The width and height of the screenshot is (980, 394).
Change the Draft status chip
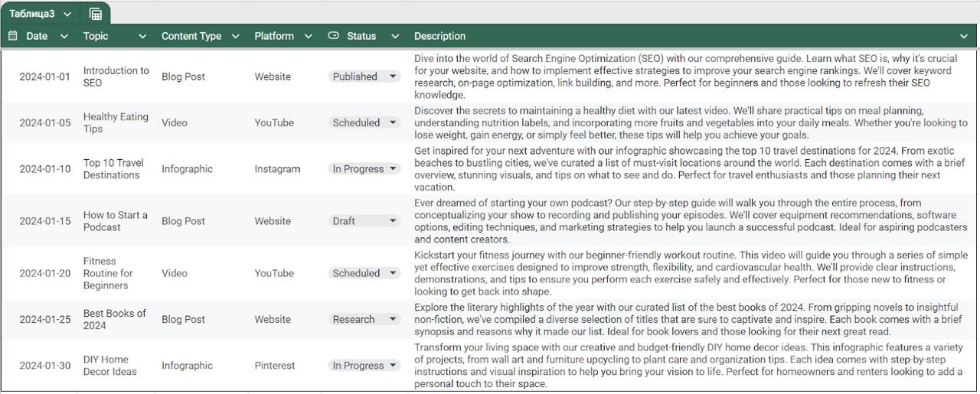pyautogui.click(x=393, y=221)
